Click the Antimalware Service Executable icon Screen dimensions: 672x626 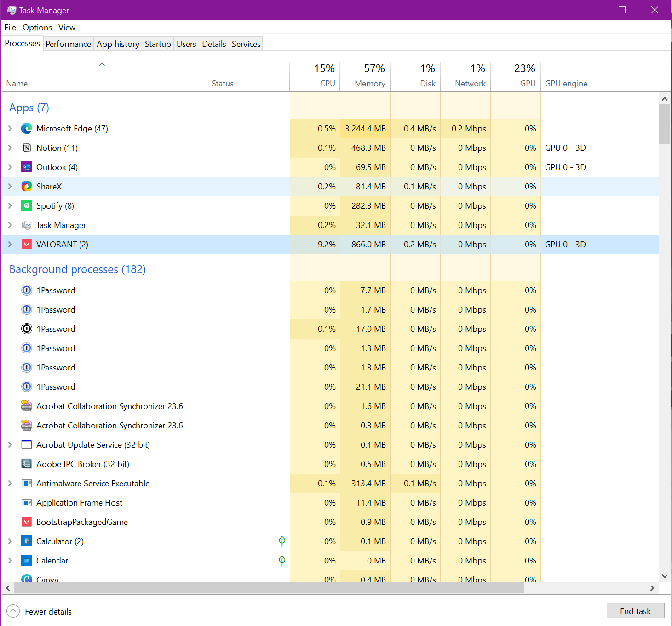(x=27, y=484)
